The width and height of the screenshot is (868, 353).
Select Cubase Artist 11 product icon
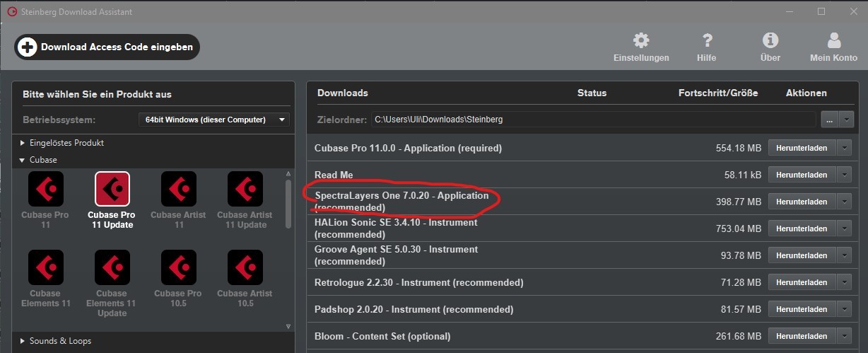tap(178, 189)
